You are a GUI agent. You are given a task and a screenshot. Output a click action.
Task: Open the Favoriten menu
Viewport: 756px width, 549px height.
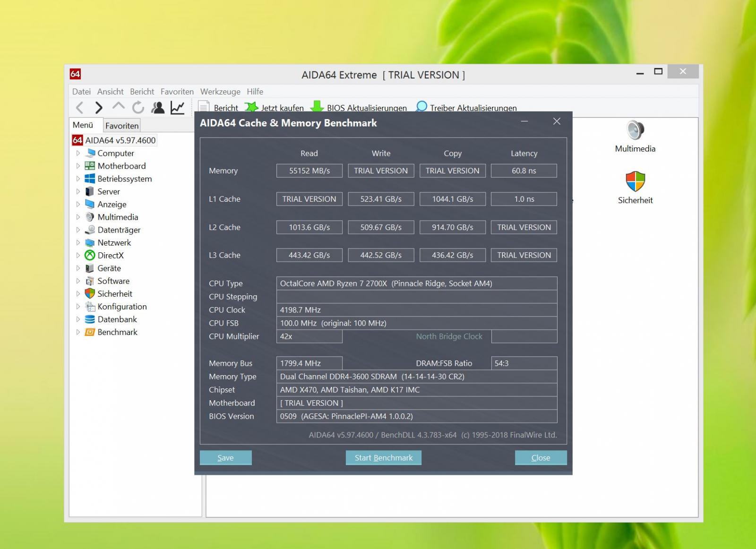[x=177, y=92]
